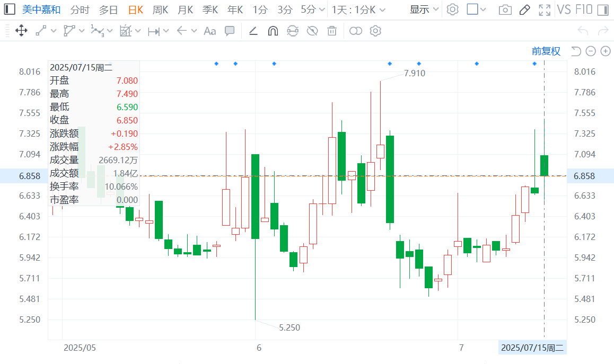Click the 7.910 high price candlestick label
The height and width of the screenshot is (364, 614).
point(415,73)
